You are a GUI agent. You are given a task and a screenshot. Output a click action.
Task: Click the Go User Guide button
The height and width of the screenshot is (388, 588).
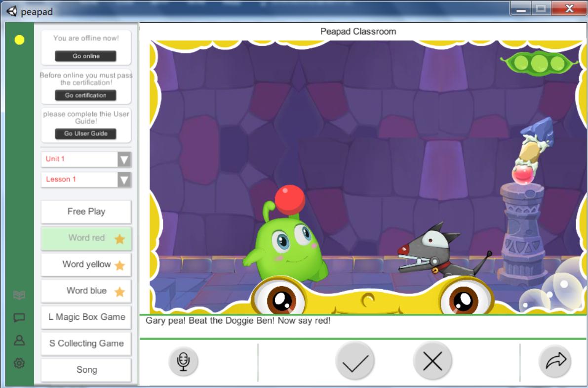tap(86, 133)
